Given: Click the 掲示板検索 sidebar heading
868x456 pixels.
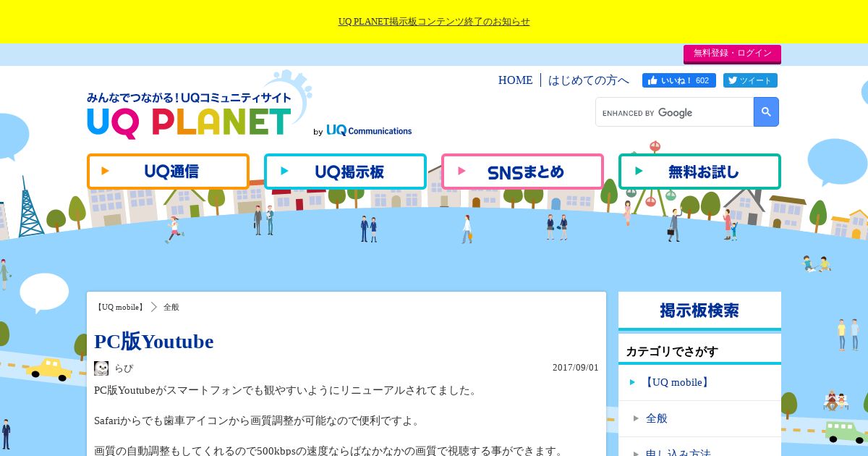Looking at the screenshot, I should [x=699, y=311].
